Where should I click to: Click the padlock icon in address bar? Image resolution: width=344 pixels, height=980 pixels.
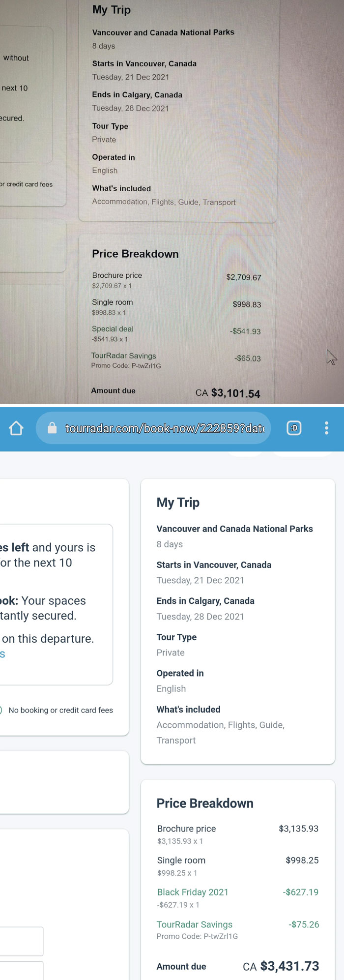52,428
